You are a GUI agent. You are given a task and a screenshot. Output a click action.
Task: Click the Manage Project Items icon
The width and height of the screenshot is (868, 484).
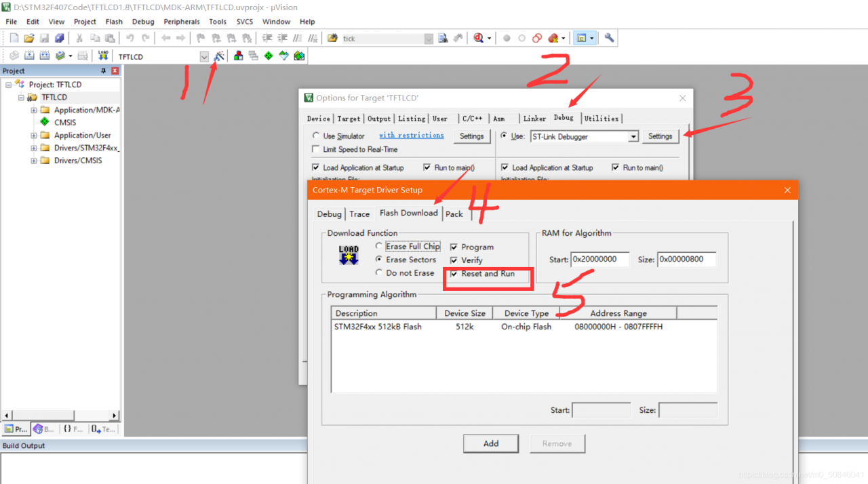[238, 56]
